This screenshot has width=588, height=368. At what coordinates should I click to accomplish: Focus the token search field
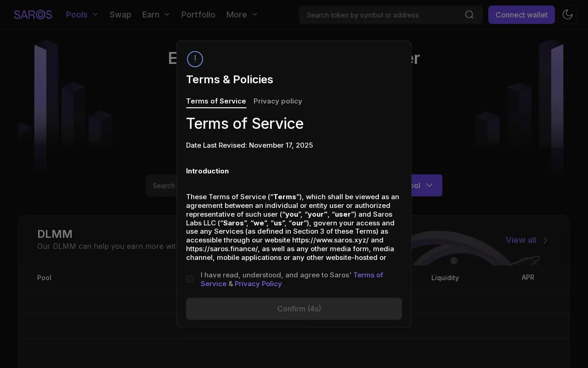tap(391, 15)
